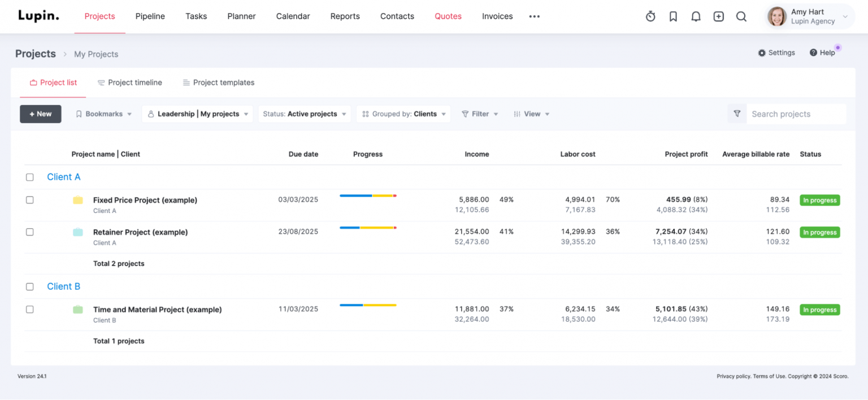
Task: Open the Leadership | My projects dropdown
Action: [197, 114]
